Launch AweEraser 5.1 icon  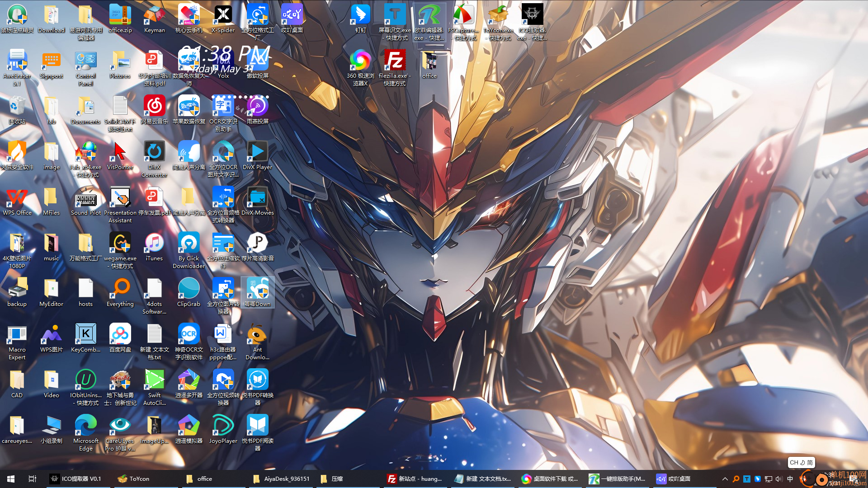coord(17,68)
